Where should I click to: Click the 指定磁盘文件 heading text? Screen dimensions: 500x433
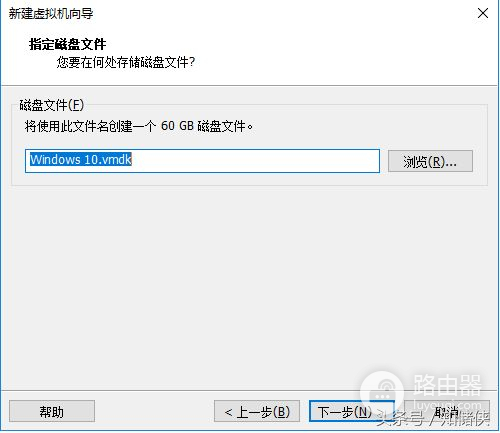coord(68,44)
